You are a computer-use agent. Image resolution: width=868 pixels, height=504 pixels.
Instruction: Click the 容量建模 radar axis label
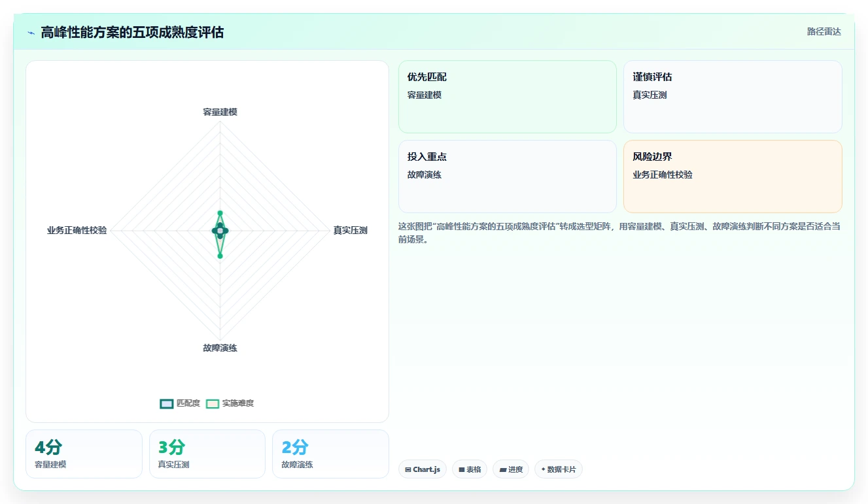point(220,112)
